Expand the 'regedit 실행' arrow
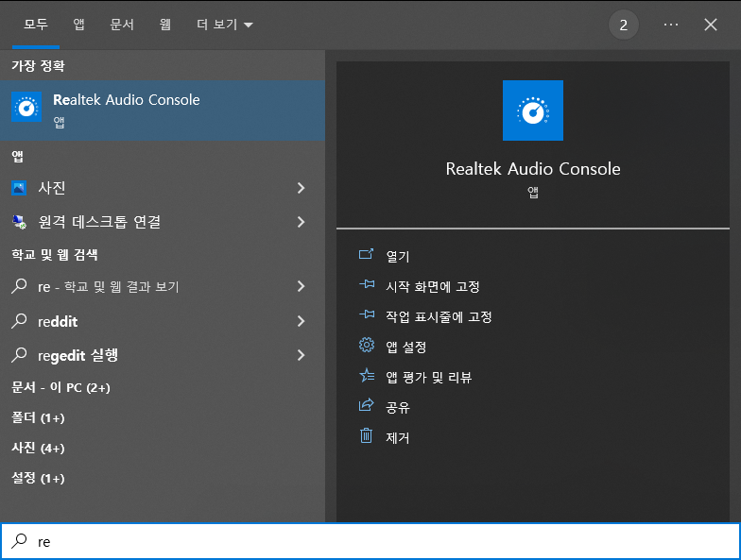741x560 pixels. pos(301,355)
